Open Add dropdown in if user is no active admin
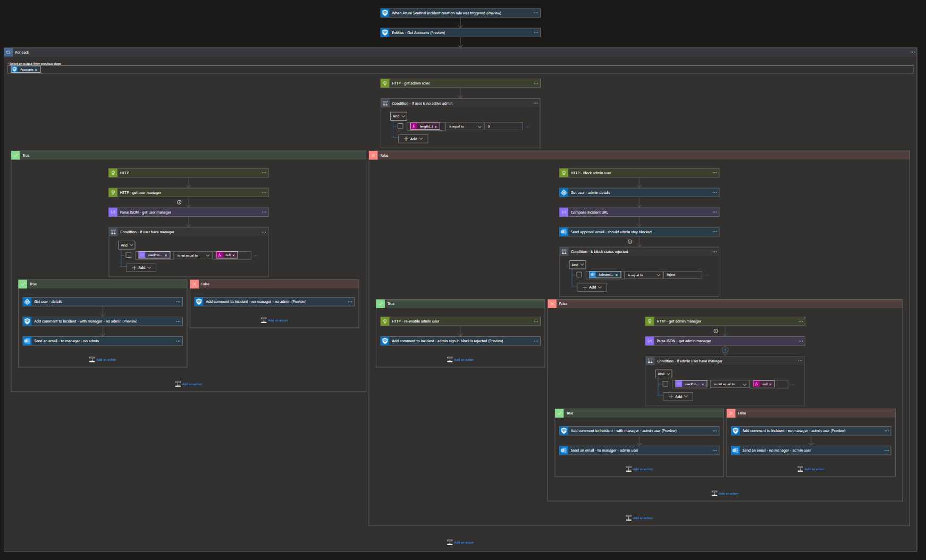The width and height of the screenshot is (926, 560). [x=414, y=139]
